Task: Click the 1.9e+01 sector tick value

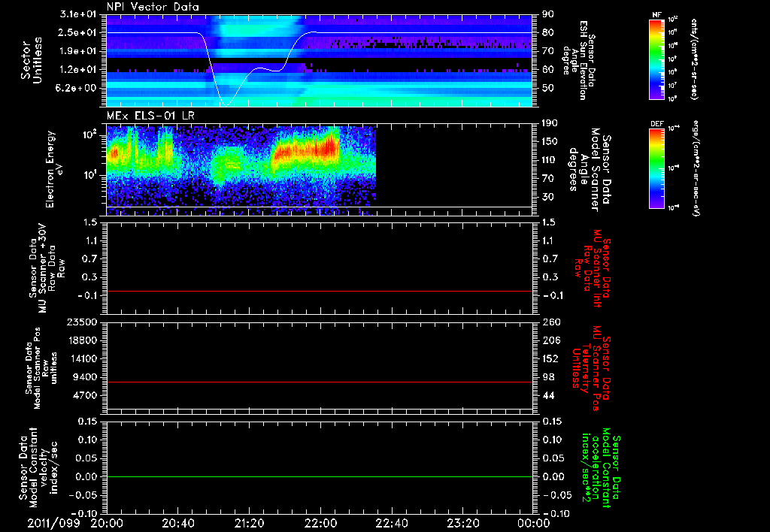Action: click(x=77, y=51)
